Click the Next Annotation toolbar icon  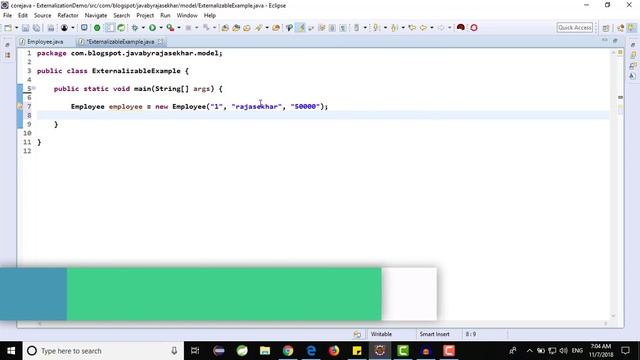click(x=376, y=28)
